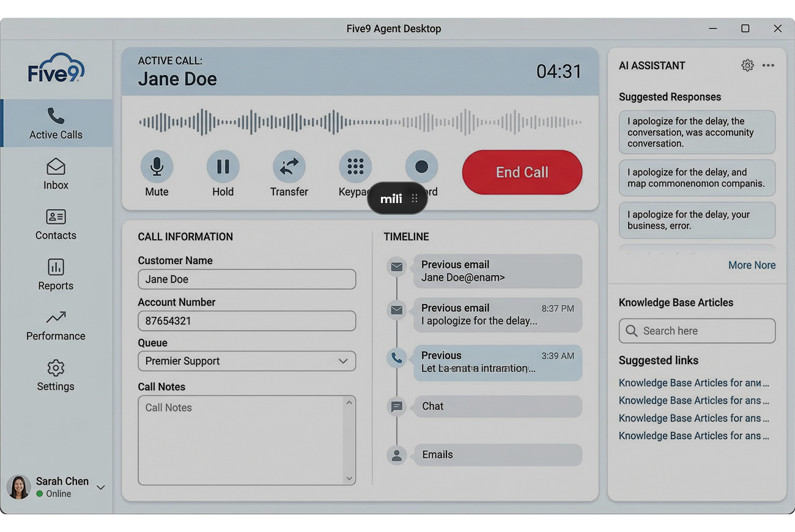Click the 04:31 call timer
This screenshot has height=532, width=795.
(559, 72)
